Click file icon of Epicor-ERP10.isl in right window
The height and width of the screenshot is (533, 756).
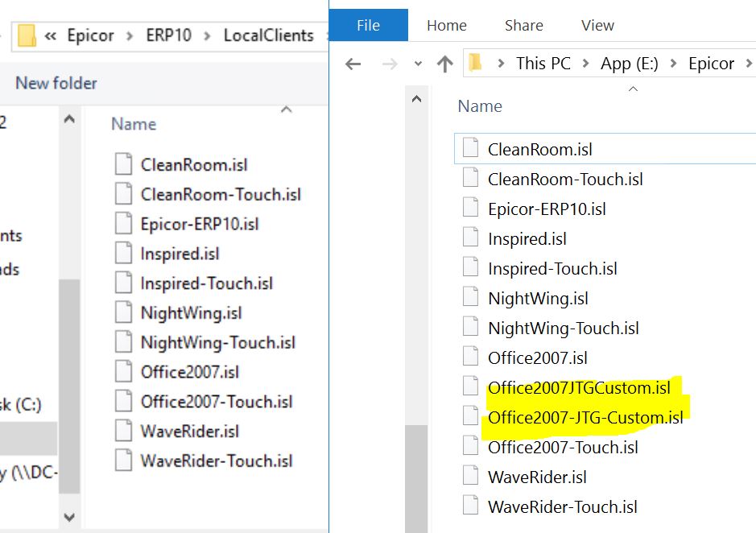(470, 208)
